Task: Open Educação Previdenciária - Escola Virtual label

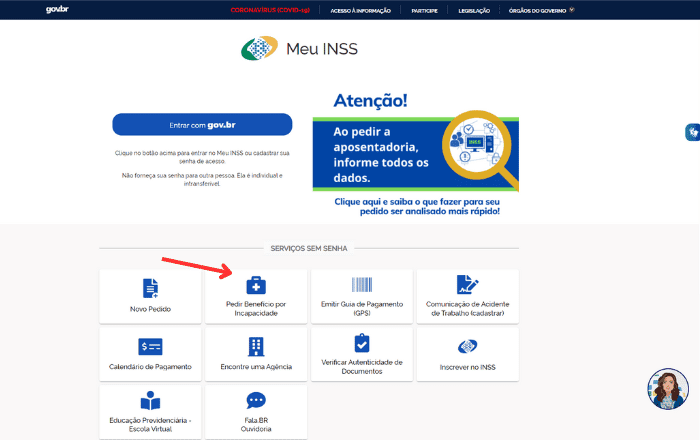Action: pos(150,424)
